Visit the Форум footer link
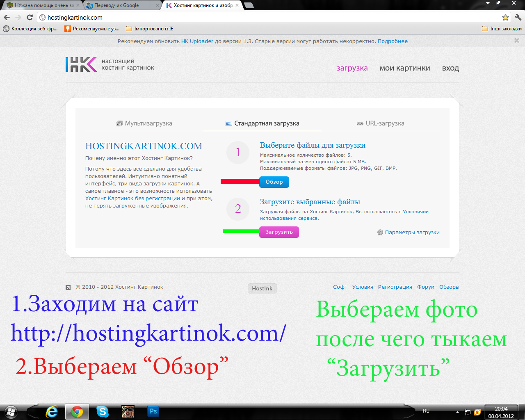 [x=426, y=287]
